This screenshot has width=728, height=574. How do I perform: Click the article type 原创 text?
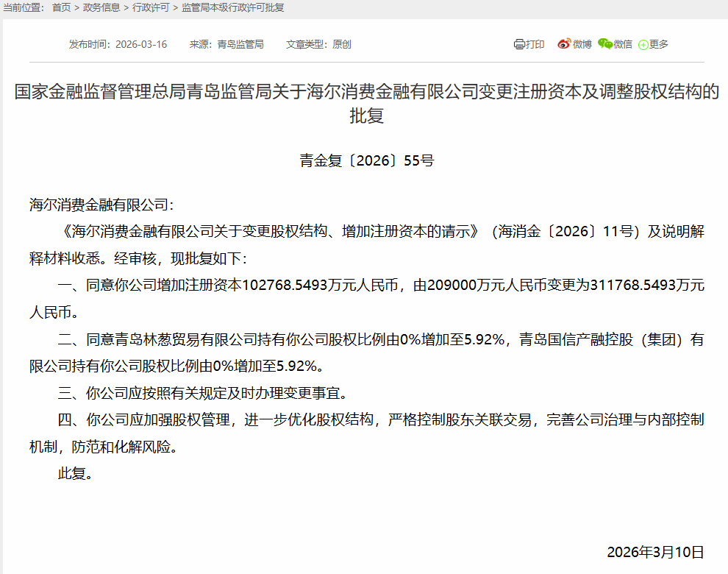342,44
